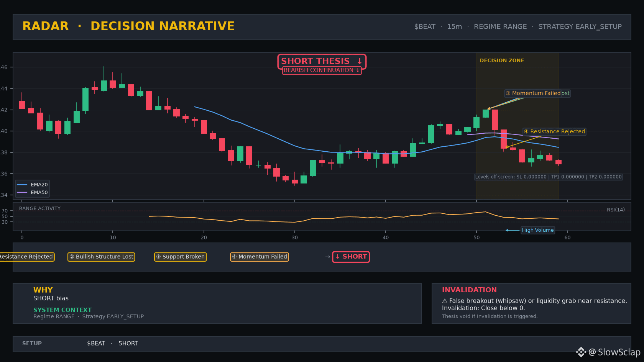Click the 60 tick on the time axis
The width and height of the screenshot is (644, 362).
(x=567, y=238)
